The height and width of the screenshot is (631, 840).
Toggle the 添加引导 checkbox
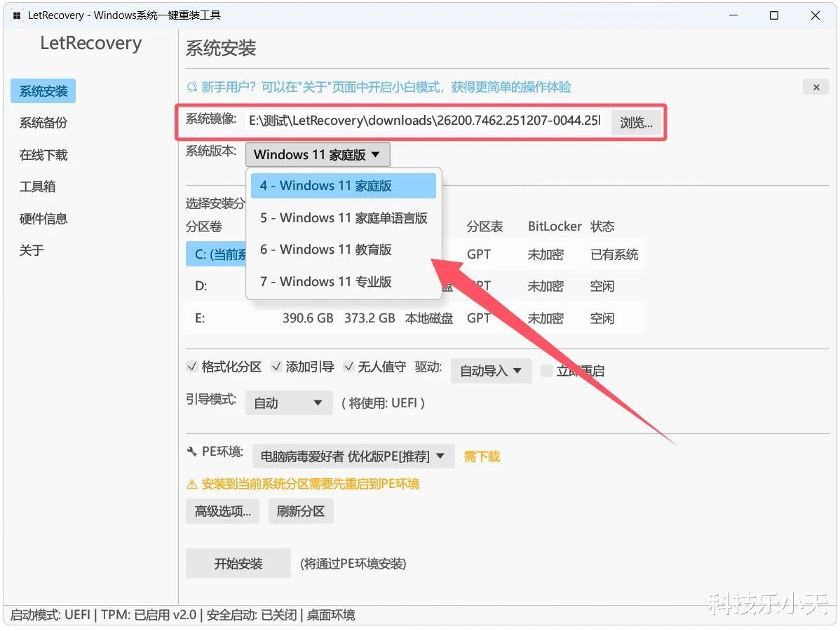pos(276,367)
